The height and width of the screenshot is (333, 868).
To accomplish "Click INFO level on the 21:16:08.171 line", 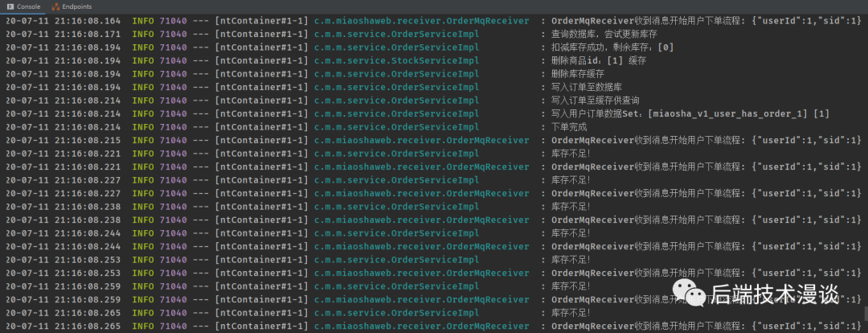I will 143,35.
